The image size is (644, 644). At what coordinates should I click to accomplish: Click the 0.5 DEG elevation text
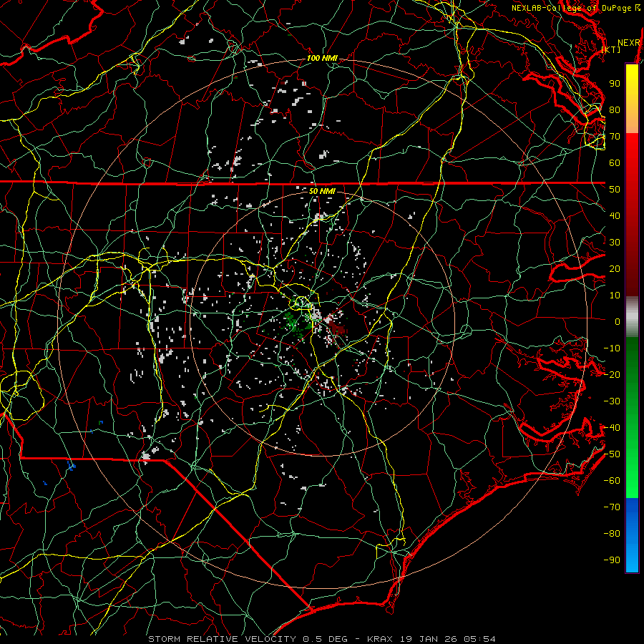(x=325, y=639)
